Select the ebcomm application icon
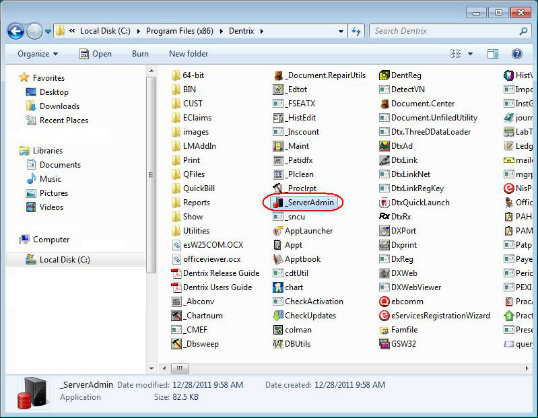Image resolution: width=538 pixels, height=418 pixels. (x=384, y=301)
